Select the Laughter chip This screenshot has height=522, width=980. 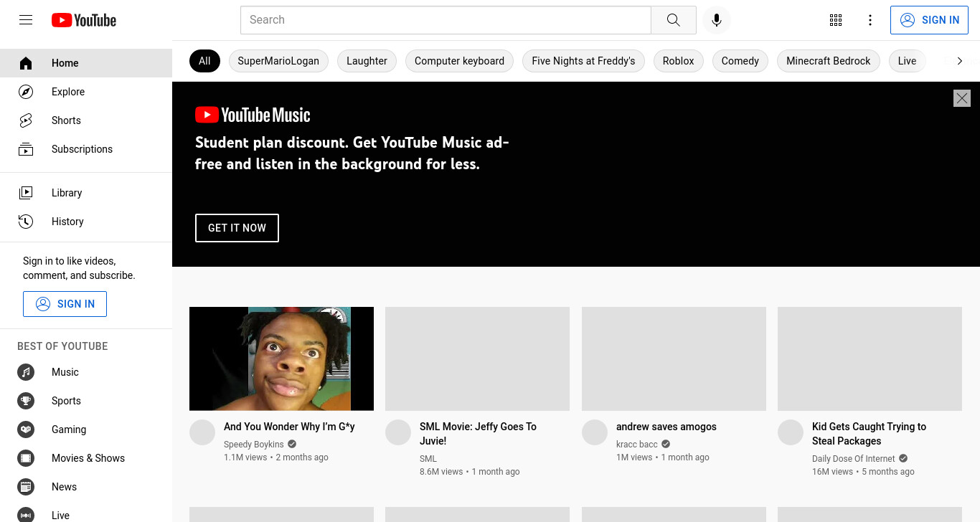367,61
